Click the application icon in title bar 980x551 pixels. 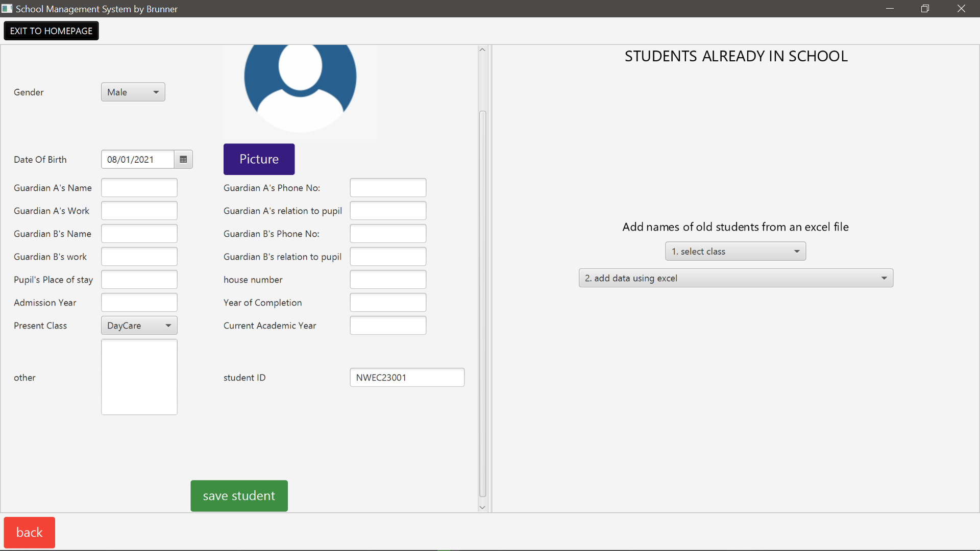pos(7,9)
